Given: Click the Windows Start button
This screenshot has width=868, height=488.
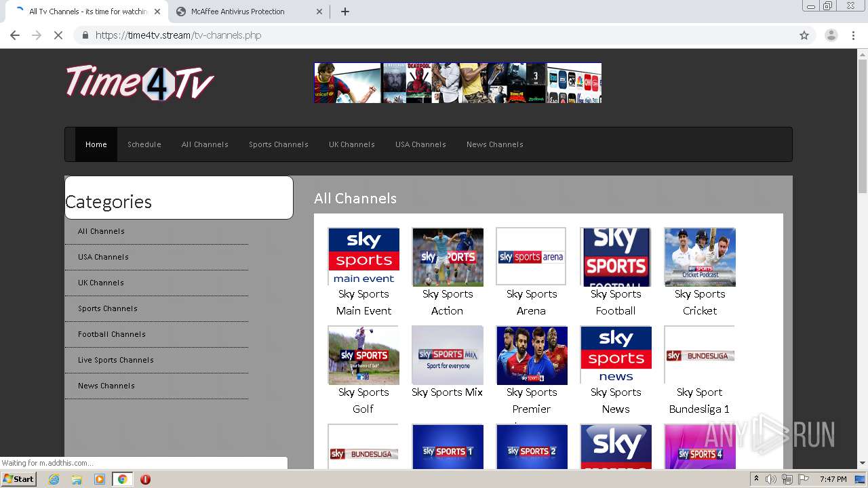Looking at the screenshot, I should pyautogui.click(x=18, y=479).
